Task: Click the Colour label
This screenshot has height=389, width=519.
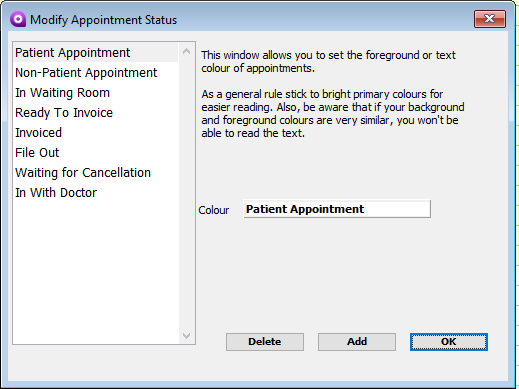Action: click(x=214, y=210)
